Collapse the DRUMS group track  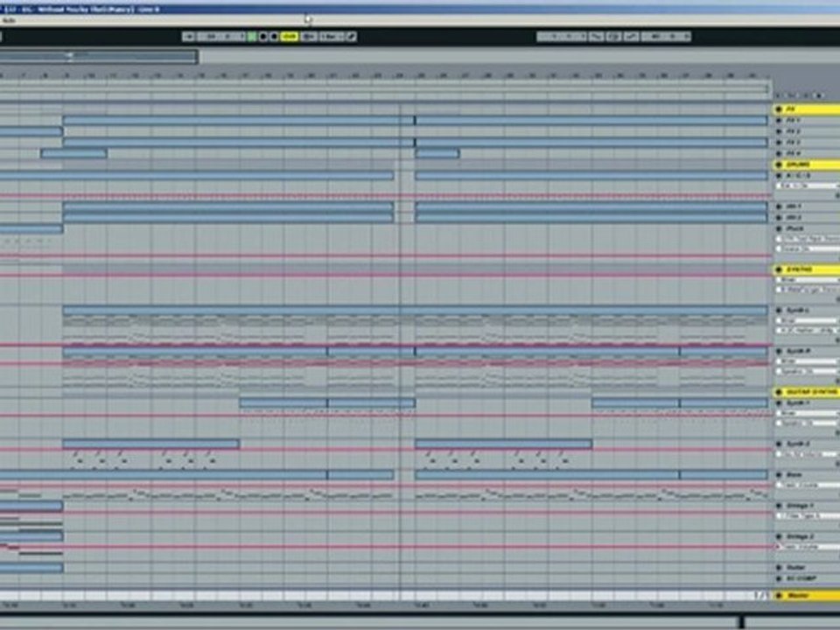[779, 164]
